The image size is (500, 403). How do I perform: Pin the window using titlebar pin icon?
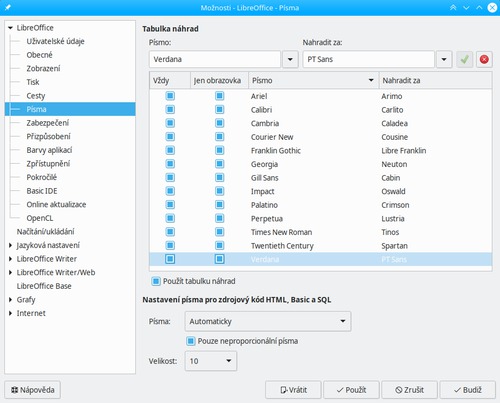coord(7,7)
